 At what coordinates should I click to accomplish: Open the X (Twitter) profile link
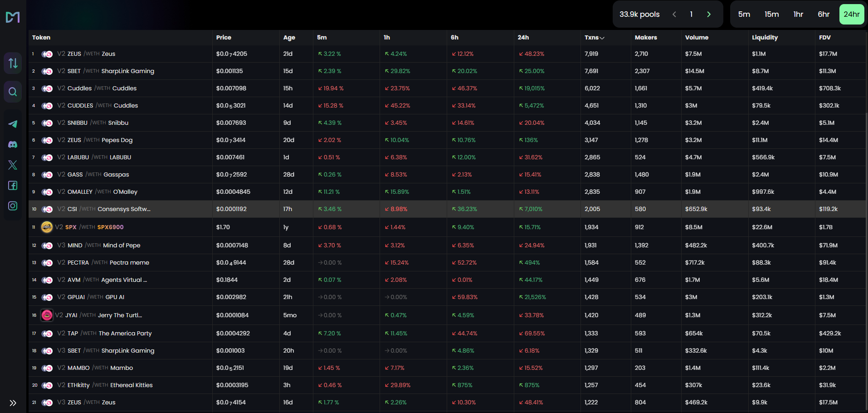[12, 165]
